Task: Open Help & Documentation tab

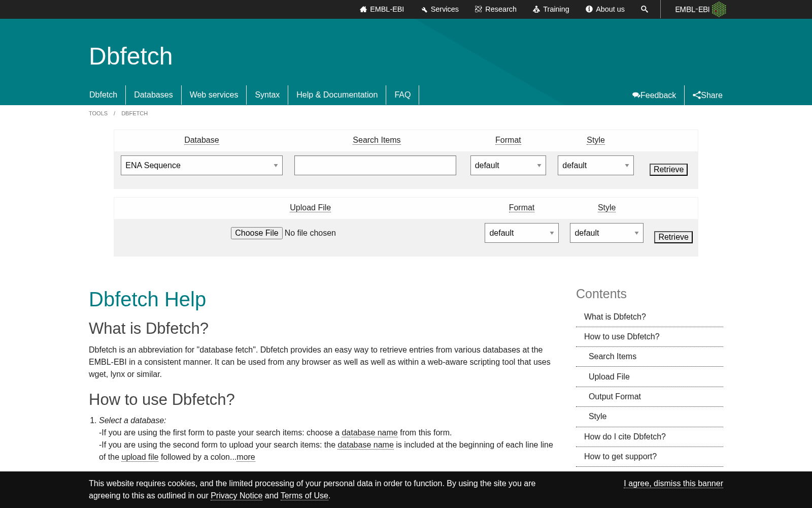Action: [x=337, y=95]
